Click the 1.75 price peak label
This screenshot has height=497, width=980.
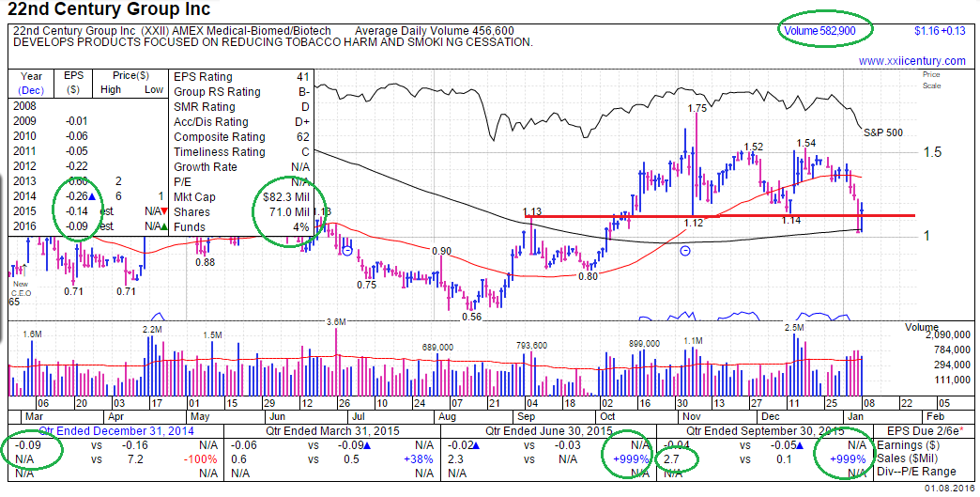pos(697,109)
